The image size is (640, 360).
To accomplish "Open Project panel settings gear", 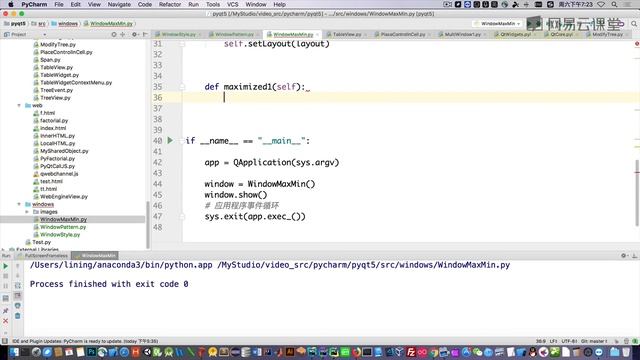I will click(134, 35).
